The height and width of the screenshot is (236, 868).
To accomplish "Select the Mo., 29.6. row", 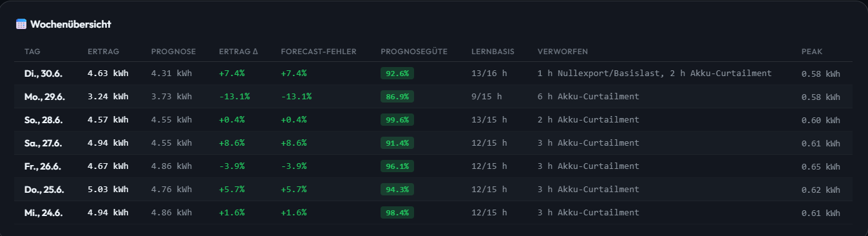I will point(433,97).
